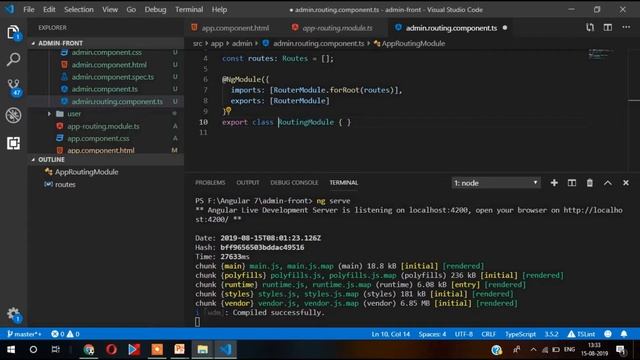Select routes in the outline
This screenshot has width=640, height=360.
click(65, 184)
